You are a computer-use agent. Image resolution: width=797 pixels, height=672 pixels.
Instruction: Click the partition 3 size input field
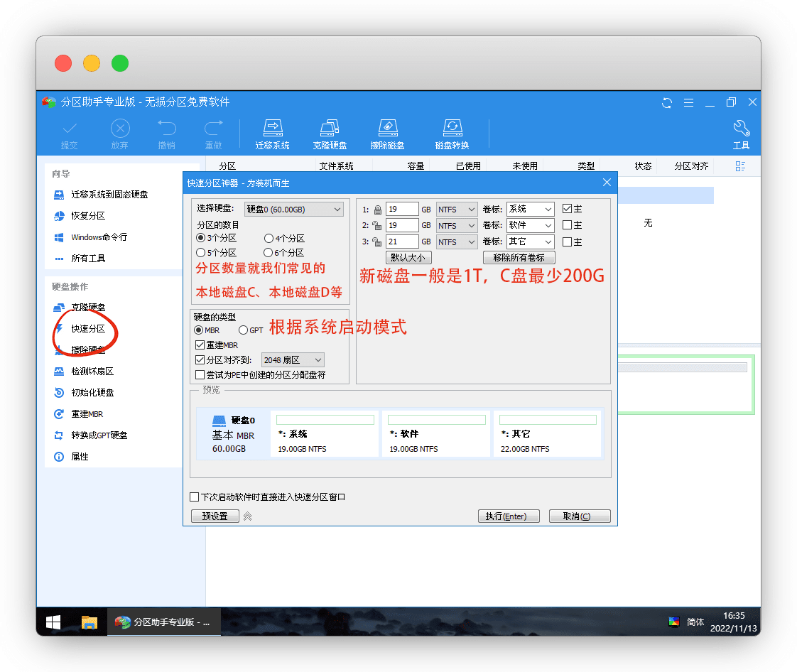click(x=401, y=242)
